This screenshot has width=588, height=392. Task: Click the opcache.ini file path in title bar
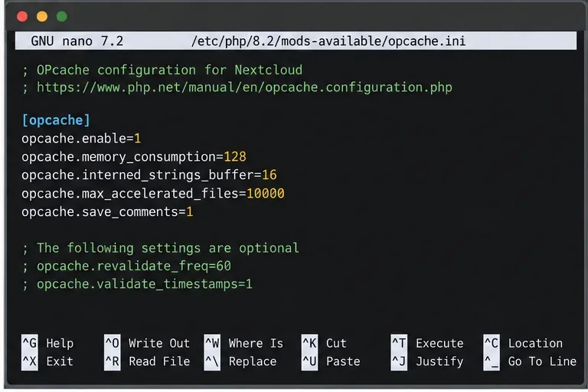coord(328,41)
